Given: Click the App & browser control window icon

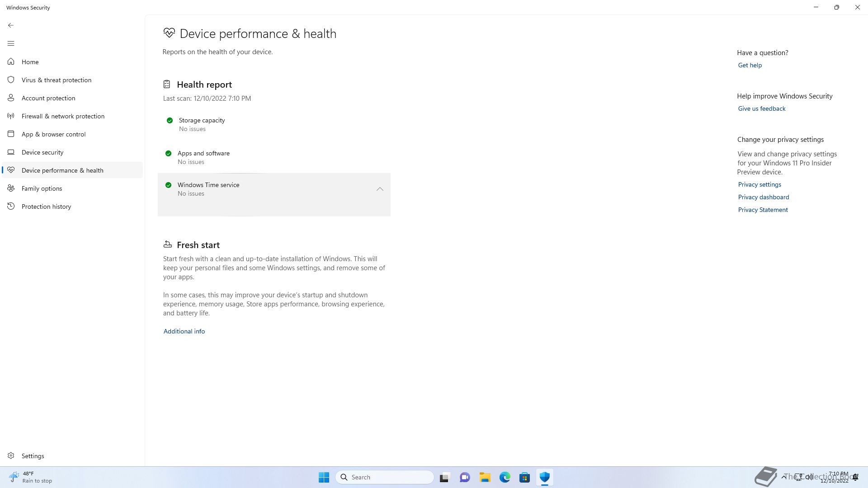Looking at the screenshot, I should point(11,134).
